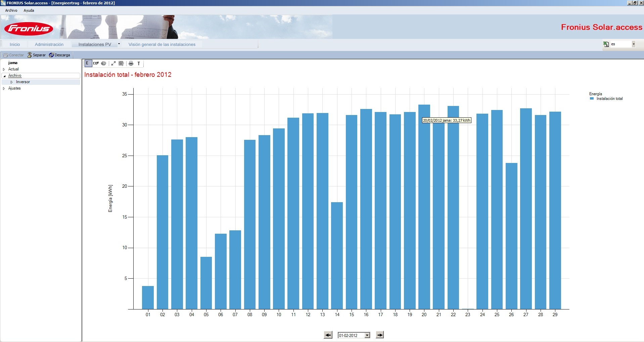Screen dimensions: 644x342
Task: Go to previous month with left arrow
Action: click(x=328, y=335)
